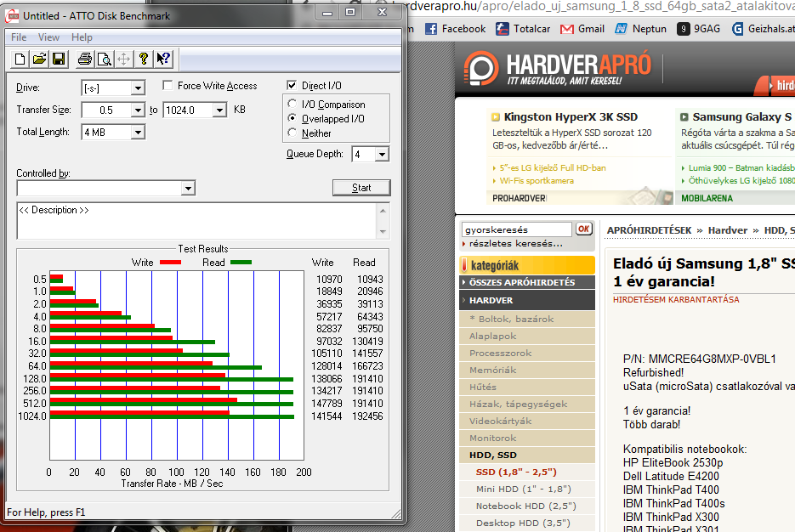Click the ATTO Disk Benchmark title bar icon
Image resolution: width=795 pixels, height=532 pixels.
(12, 16)
